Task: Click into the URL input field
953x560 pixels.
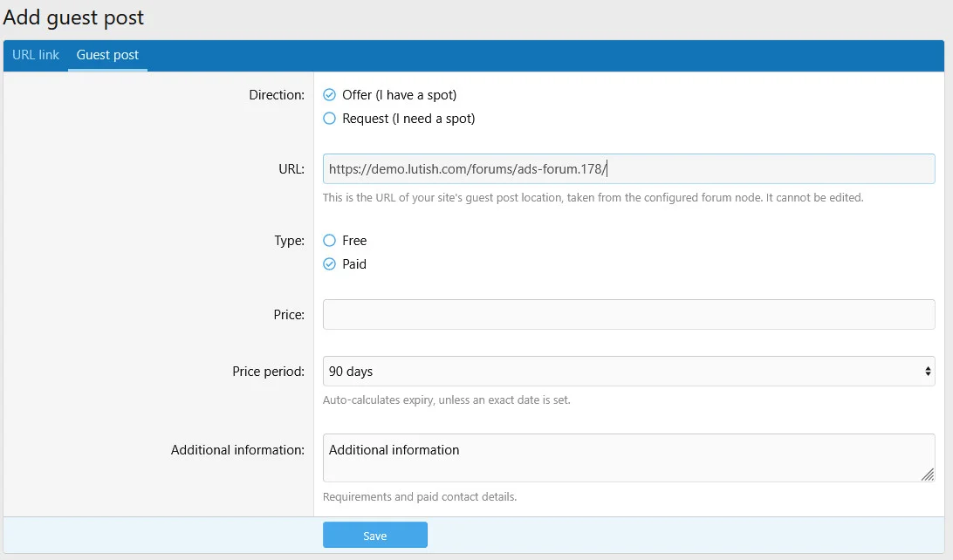Action: click(x=628, y=169)
